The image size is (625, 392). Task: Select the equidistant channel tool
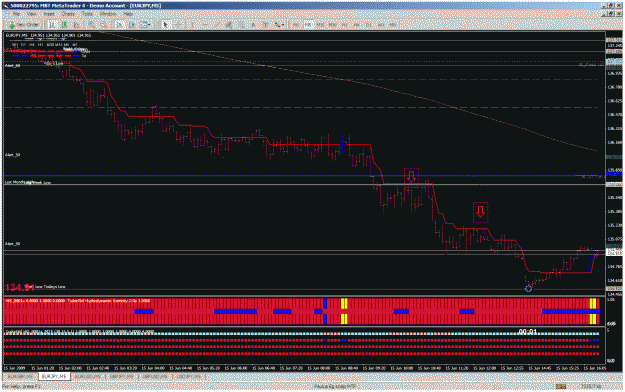tap(229, 25)
